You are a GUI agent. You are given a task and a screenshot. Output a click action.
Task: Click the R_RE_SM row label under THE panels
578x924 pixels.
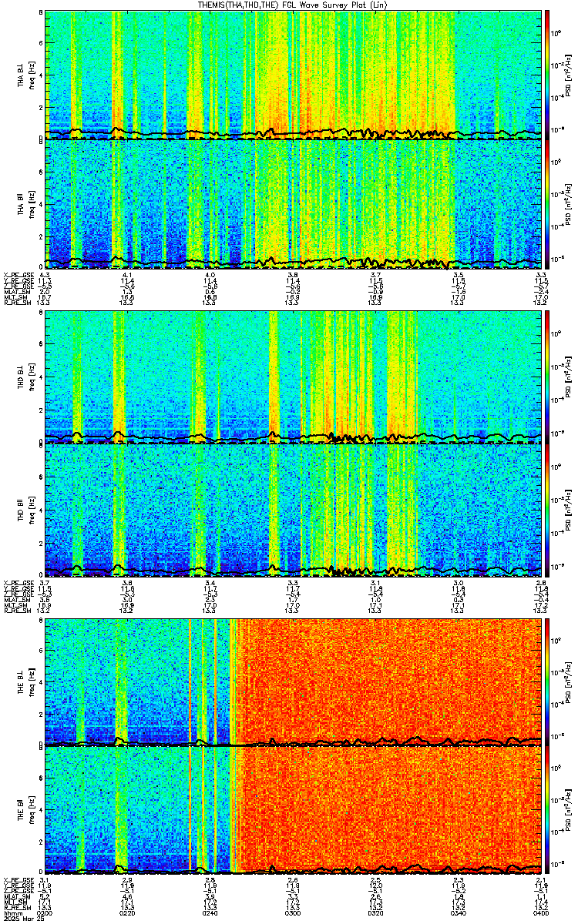(x=16, y=907)
